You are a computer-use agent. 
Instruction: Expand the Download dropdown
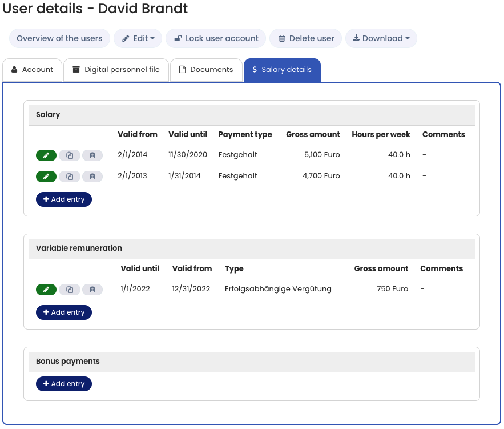(x=381, y=38)
